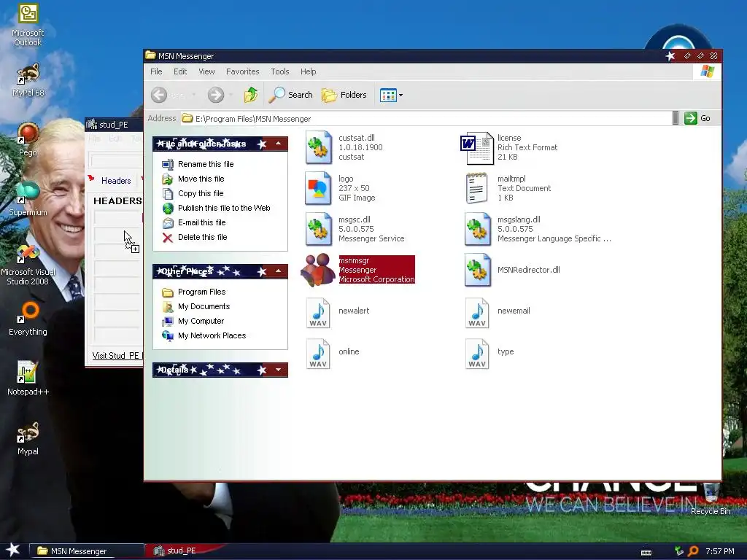Select the mailtmpl text document
This screenshot has width=747, height=560.
click(x=476, y=189)
